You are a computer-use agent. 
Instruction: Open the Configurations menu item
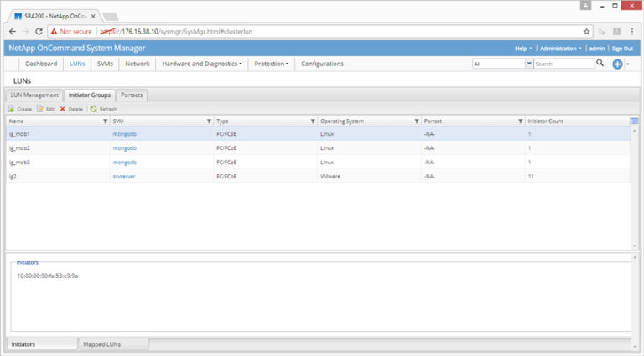click(x=322, y=64)
